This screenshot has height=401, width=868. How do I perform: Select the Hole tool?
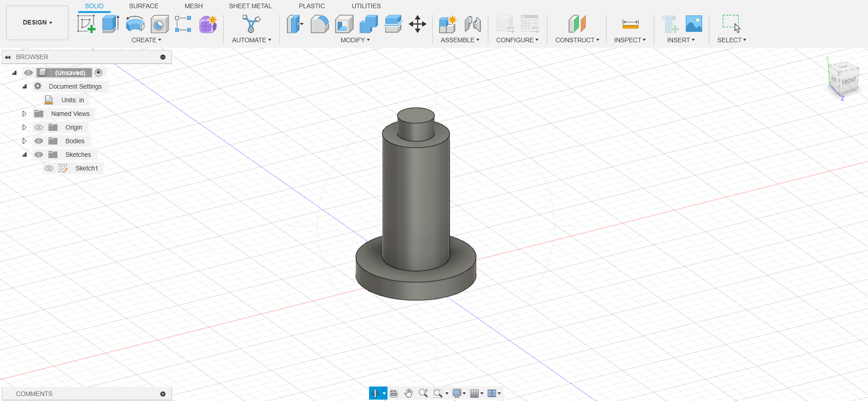pos(160,24)
